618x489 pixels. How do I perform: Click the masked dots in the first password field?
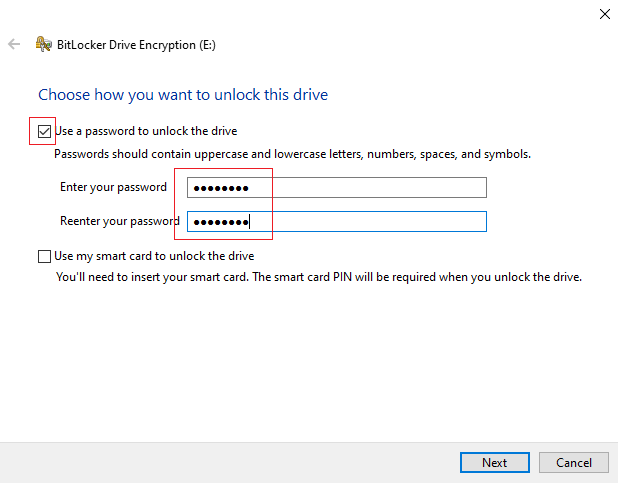click(x=221, y=188)
